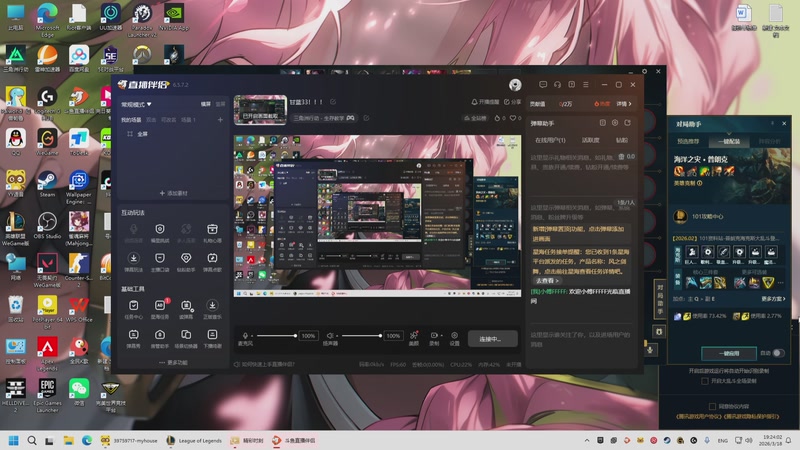The image size is (800, 450).
Task: Switch to 竖屏 orientation
Action: pyautogui.click(x=220, y=104)
